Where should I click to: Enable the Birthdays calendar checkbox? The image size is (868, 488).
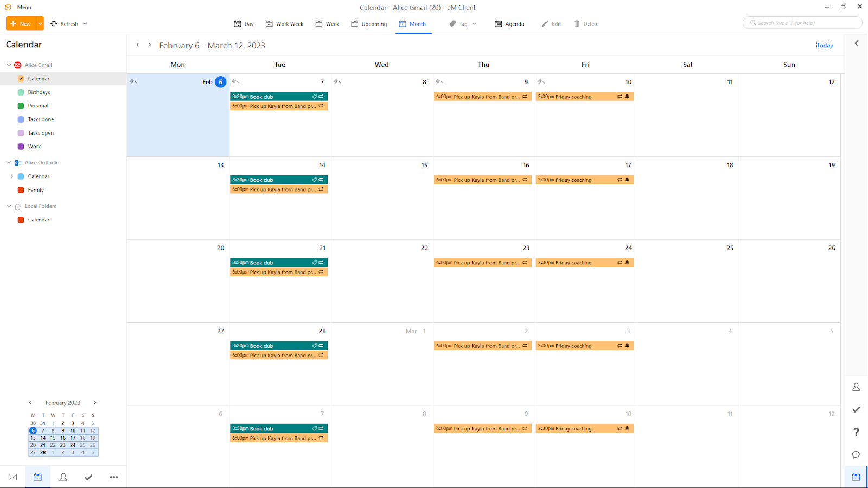click(21, 92)
